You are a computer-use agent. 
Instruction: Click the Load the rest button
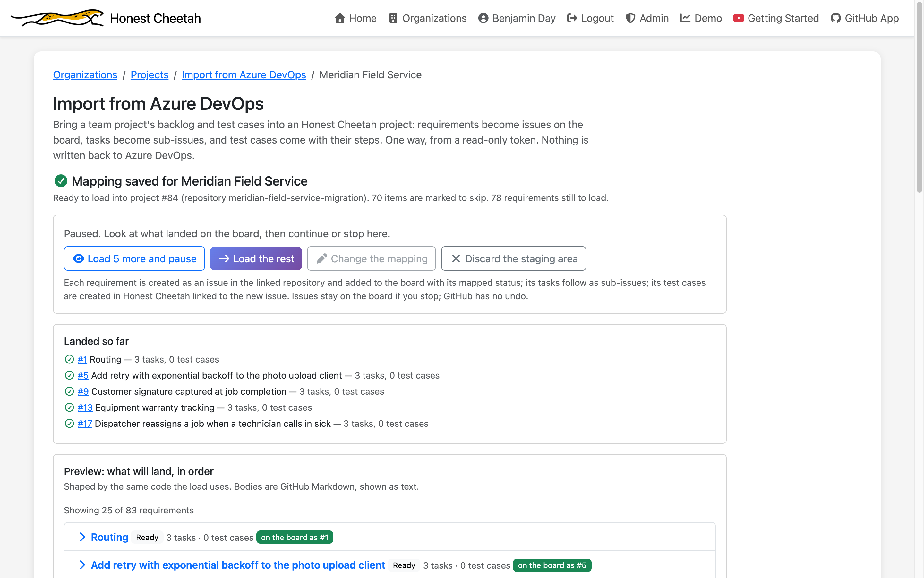[256, 258]
